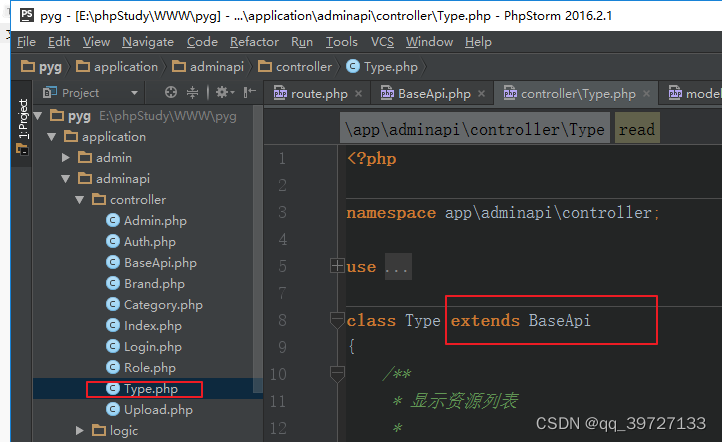722x442 pixels.
Task: Select Admin.php in the project tree
Action: 155,221
